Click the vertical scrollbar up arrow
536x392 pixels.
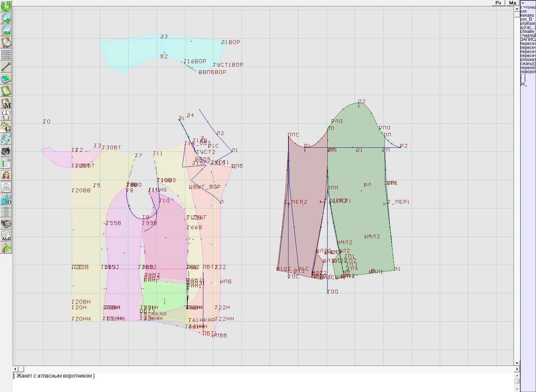click(517, 9)
